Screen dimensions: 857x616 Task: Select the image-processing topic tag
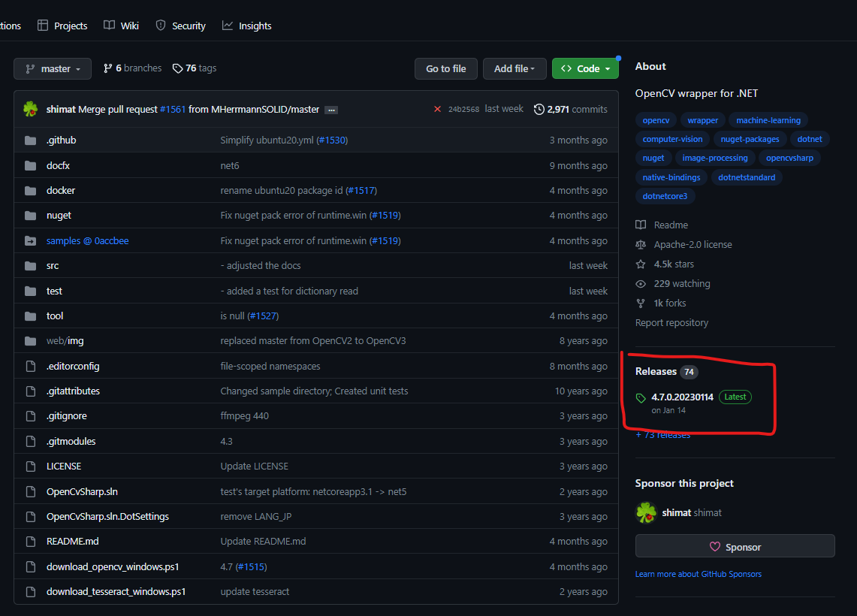click(x=715, y=158)
